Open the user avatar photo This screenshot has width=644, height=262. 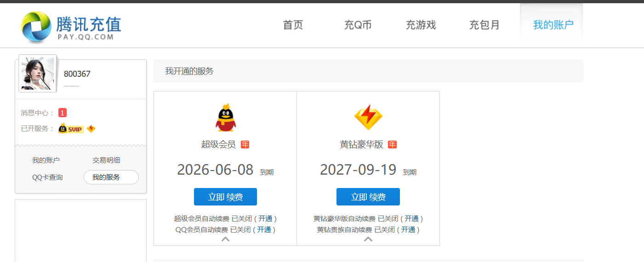tap(38, 74)
